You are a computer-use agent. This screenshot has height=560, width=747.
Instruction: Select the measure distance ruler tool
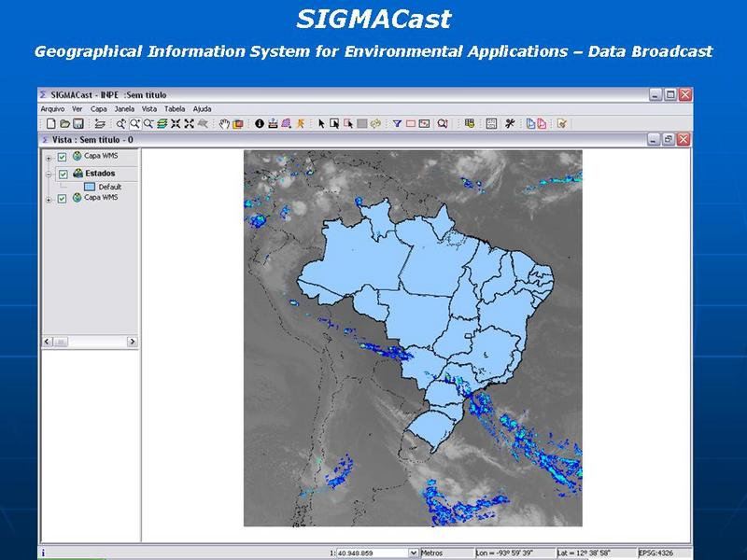point(273,124)
